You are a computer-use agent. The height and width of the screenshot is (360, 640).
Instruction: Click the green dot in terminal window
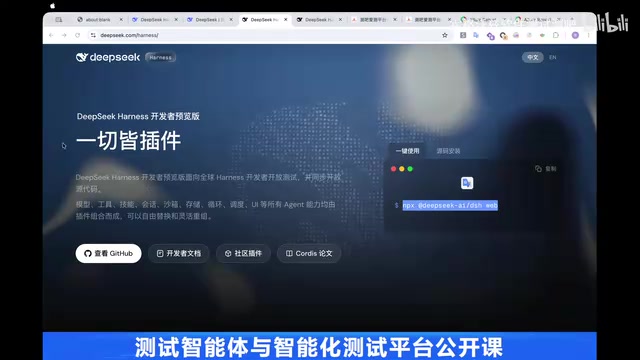click(x=410, y=169)
